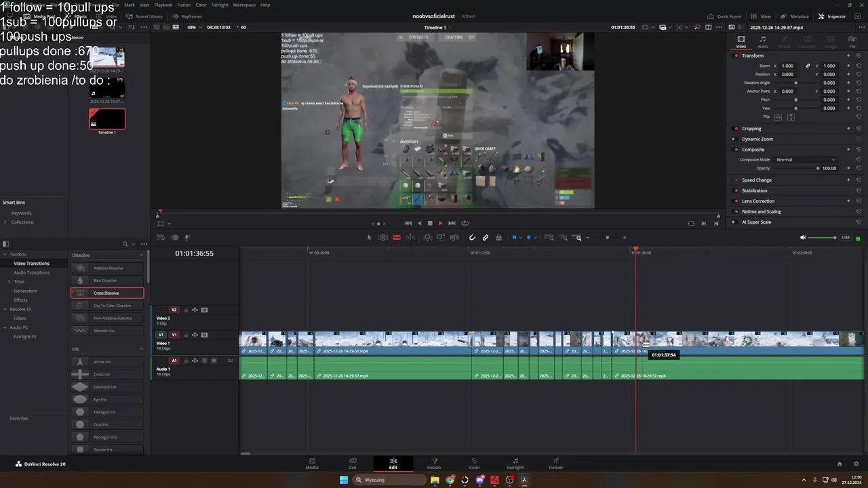Select Audio Transitions in Toolbox

coord(32,272)
